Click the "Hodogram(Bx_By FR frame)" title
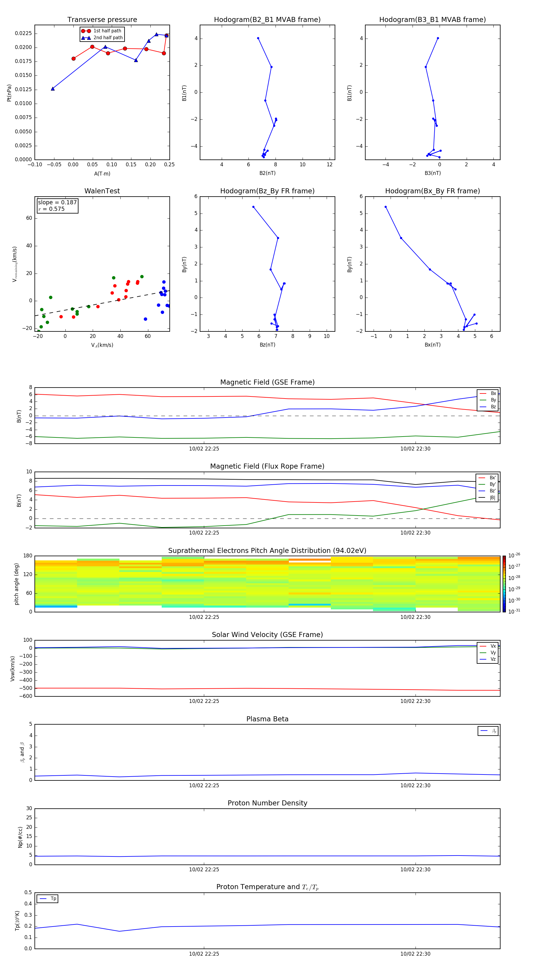 (x=432, y=191)
